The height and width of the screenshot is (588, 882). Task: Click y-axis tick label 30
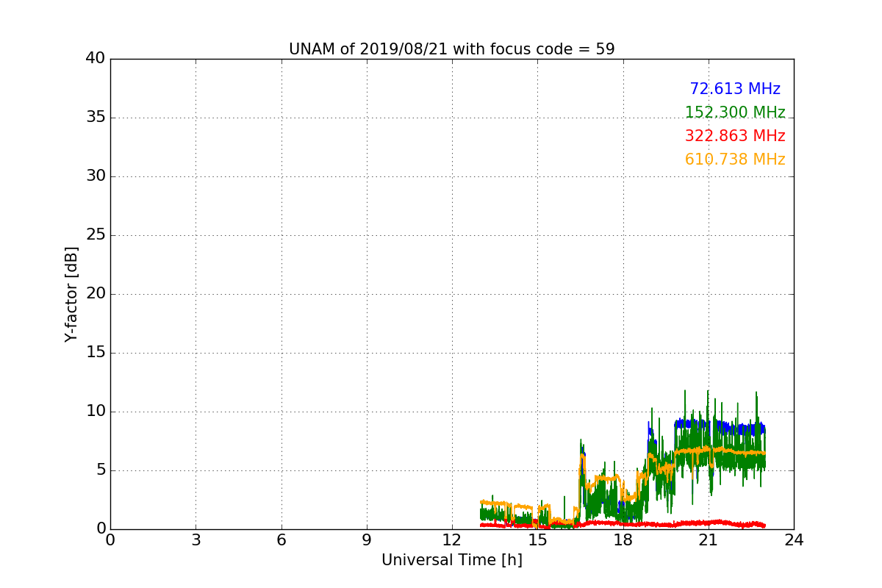(x=96, y=176)
